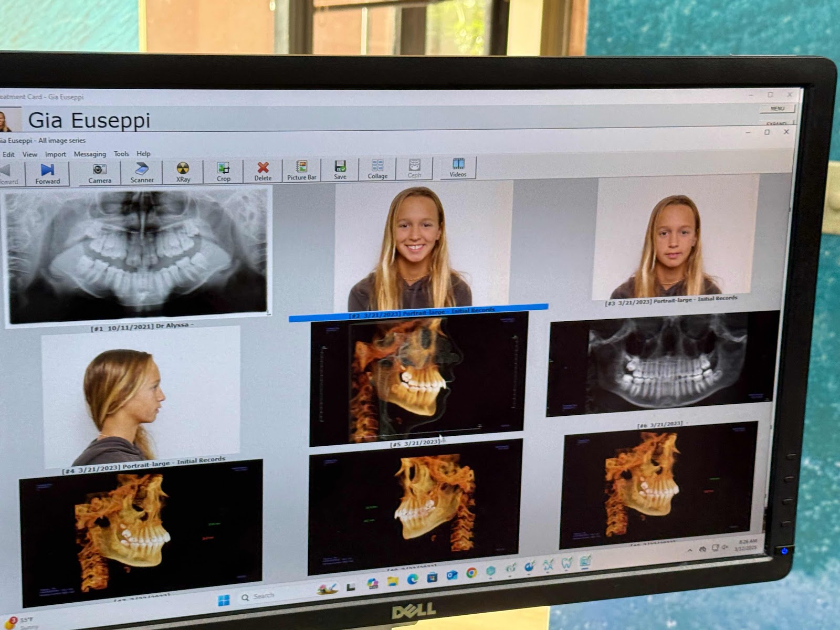Click the "Dr Alyssa" caption of image #1
This screenshot has height=630, width=840.
tap(174, 325)
